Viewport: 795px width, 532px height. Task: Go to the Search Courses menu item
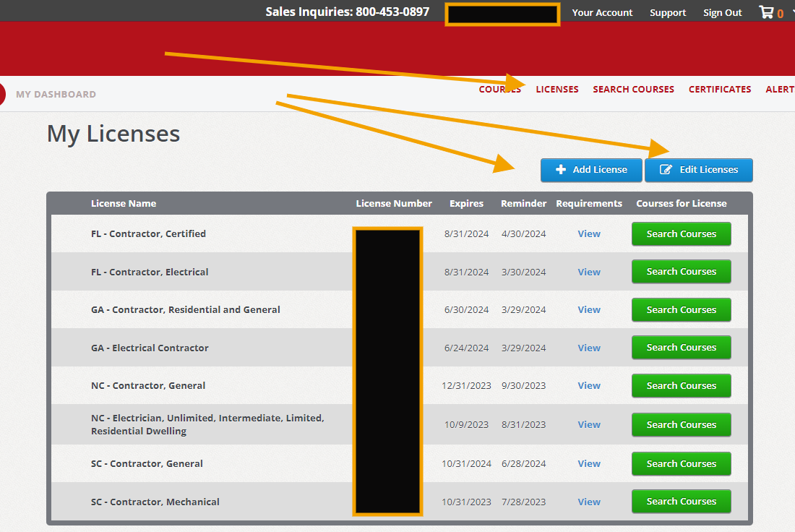[633, 90]
